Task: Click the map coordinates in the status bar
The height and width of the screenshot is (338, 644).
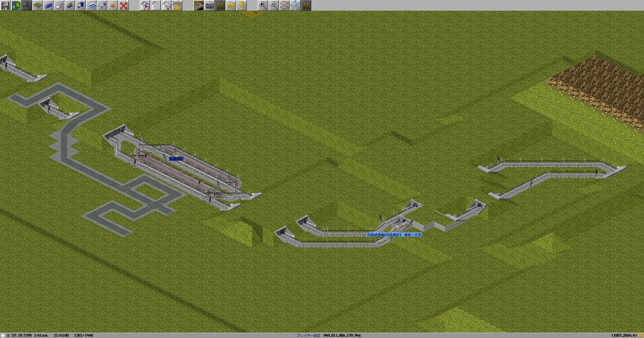Action: click(x=624, y=335)
